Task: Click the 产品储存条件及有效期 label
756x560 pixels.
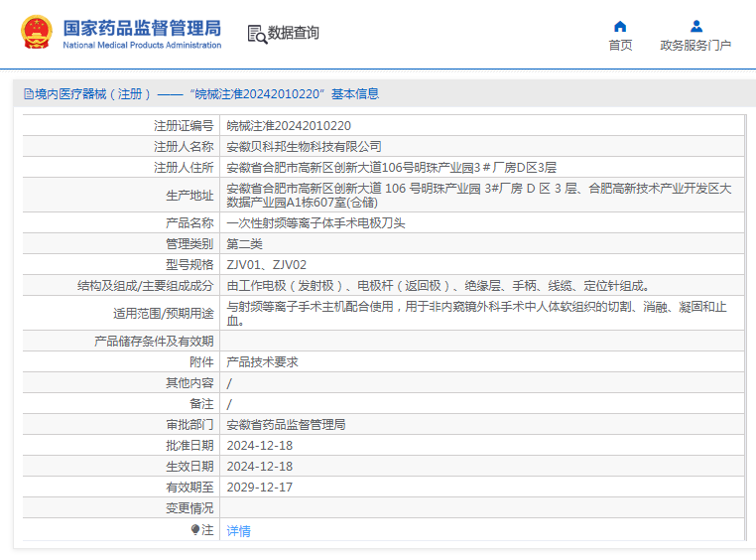Action: [154, 342]
